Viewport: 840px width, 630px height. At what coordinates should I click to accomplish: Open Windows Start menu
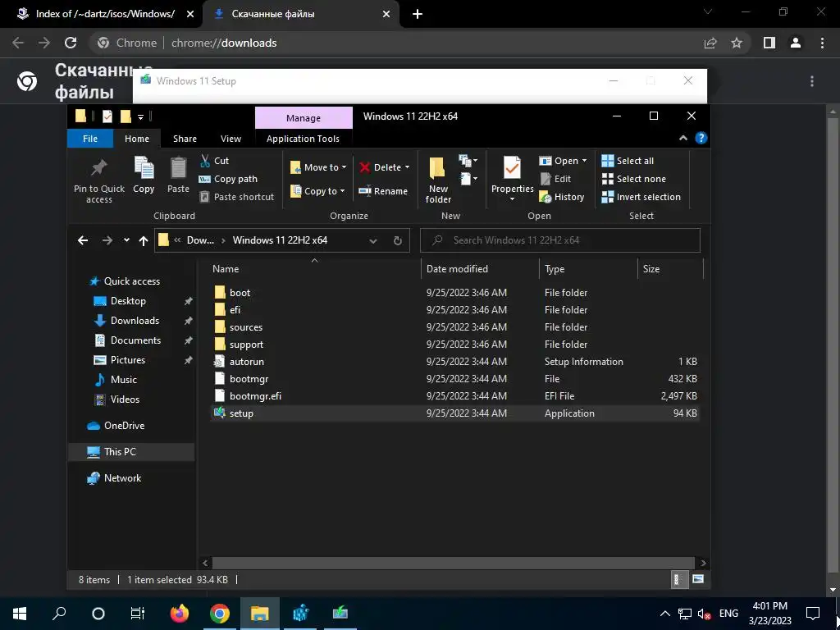[20, 614]
